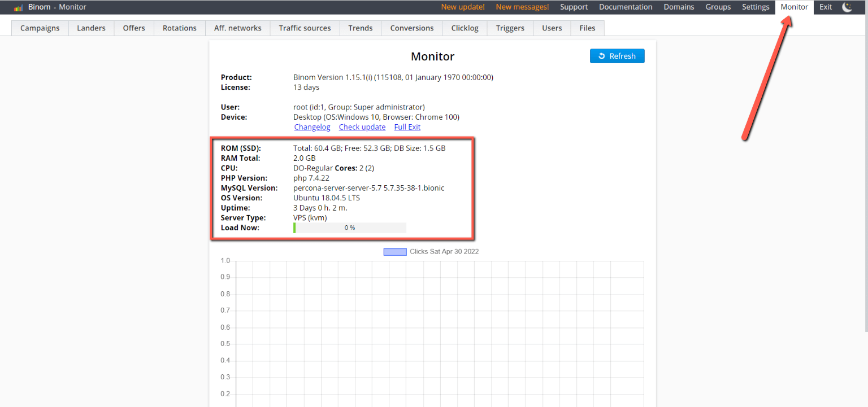The image size is (868, 407).
Task: Open the Landers tab
Action: point(91,28)
